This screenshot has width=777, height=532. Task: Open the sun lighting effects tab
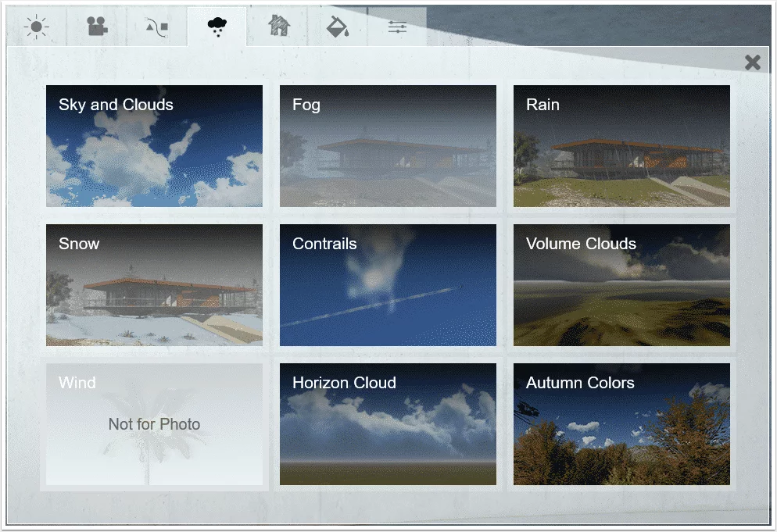[x=36, y=27]
